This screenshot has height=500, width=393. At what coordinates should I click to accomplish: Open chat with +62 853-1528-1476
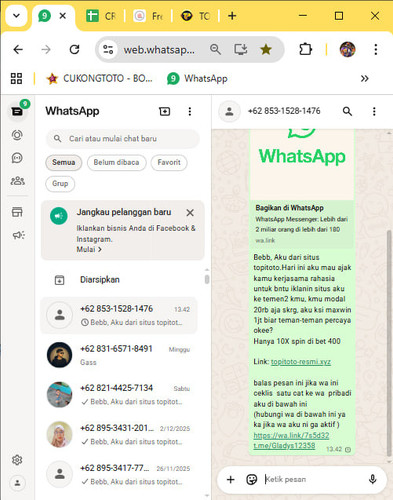(x=119, y=315)
